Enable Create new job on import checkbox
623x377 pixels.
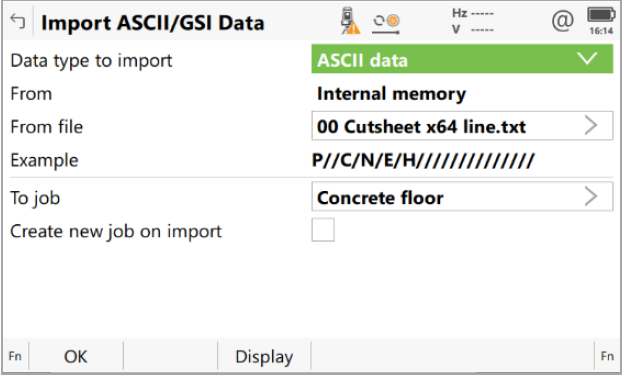[323, 230]
